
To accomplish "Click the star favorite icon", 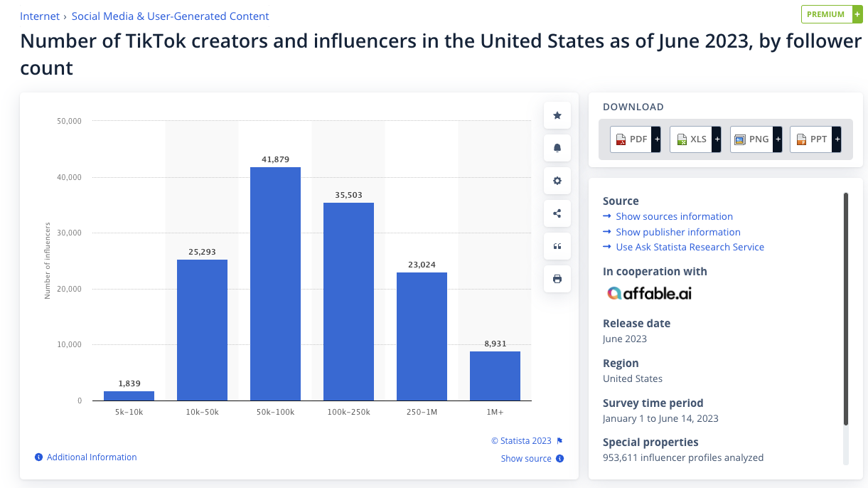I will point(557,115).
